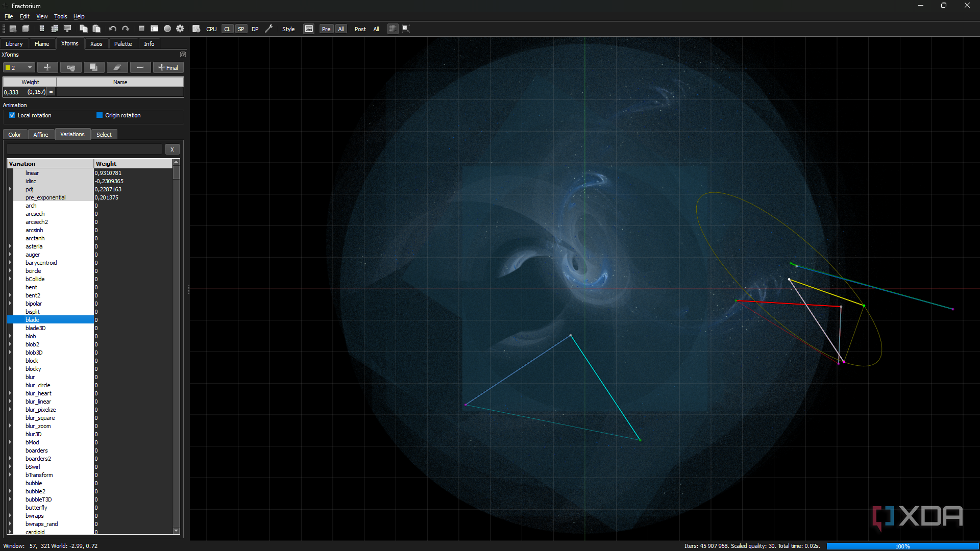Expand the barycentroid variation row
Screen dimensions: 980x551
(x=10, y=263)
